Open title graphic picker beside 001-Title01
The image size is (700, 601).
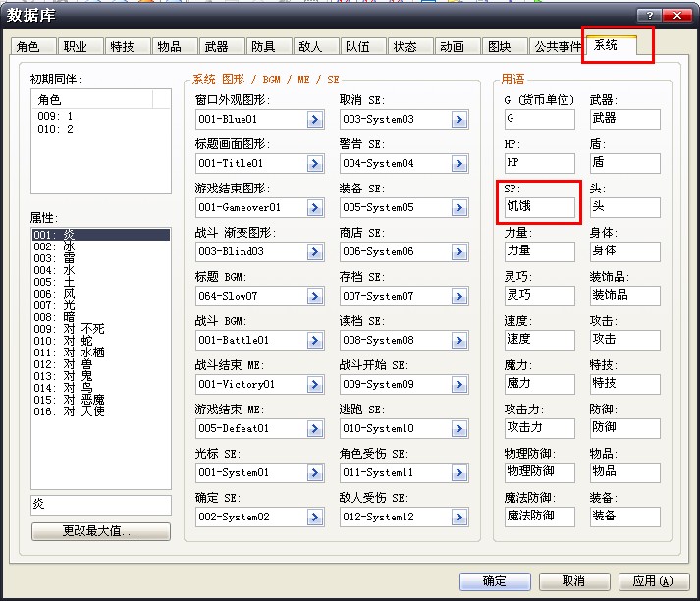point(315,163)
